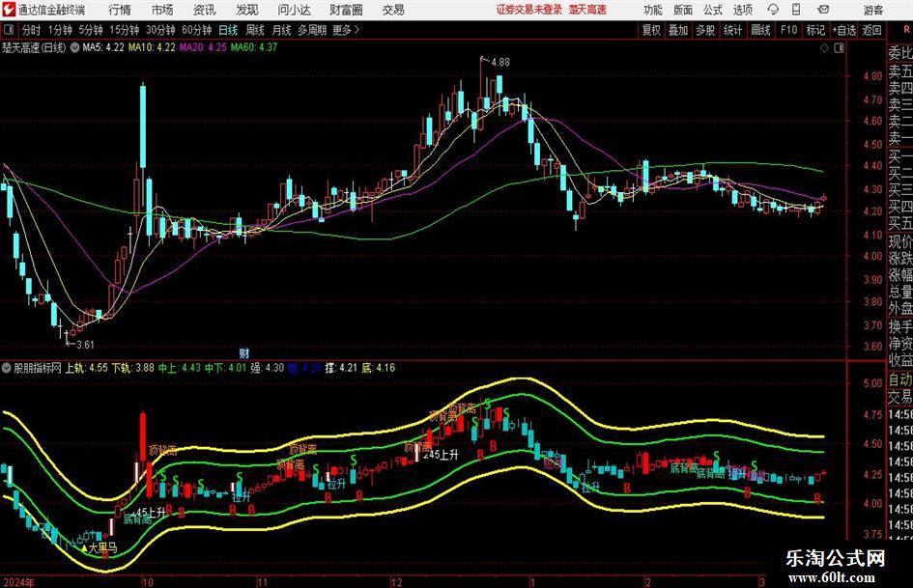Viewport: 913px width, 588px height.
Task: Click the 2024年 timeline label
Action: coord(18,582)
